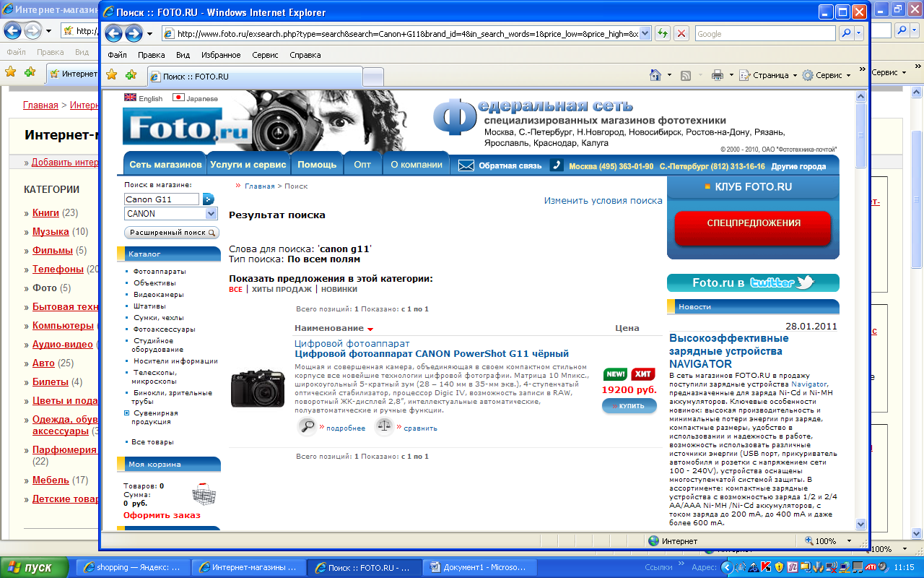Click the Google search magnifier icon
The height and width of the screenshot is (578, 924).
pyautogui.click(x=845, y=33)
